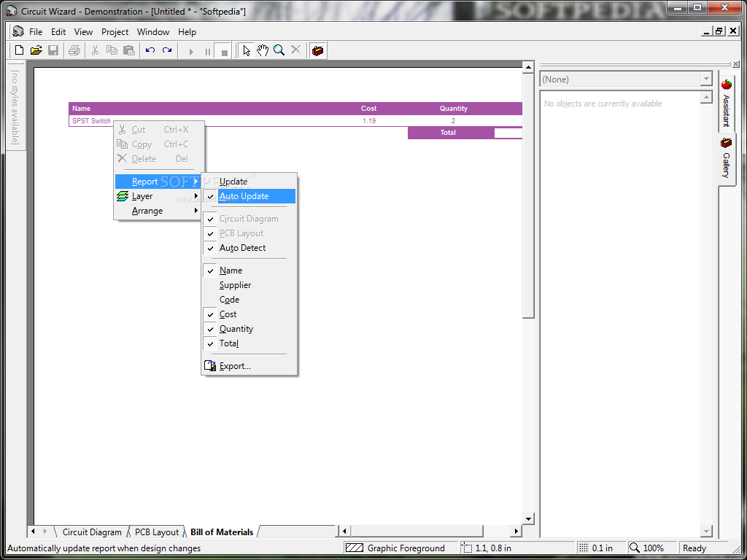Click the vertical scrollbar up arrow of canvas

528,68
